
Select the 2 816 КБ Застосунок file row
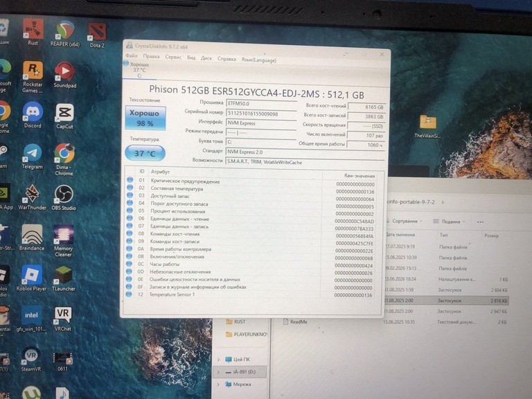coord(447,301)
